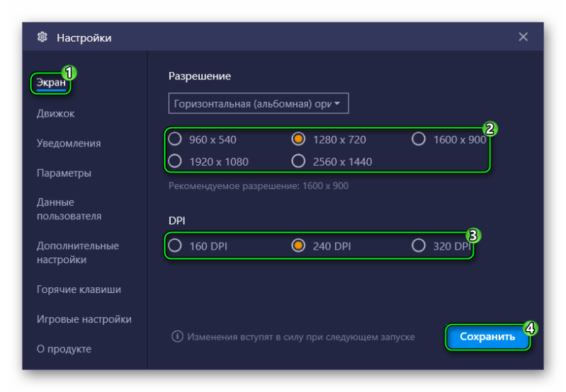Select the 1280 x 720 resolution
Screen dimensions: 566x392
(329, 139)
